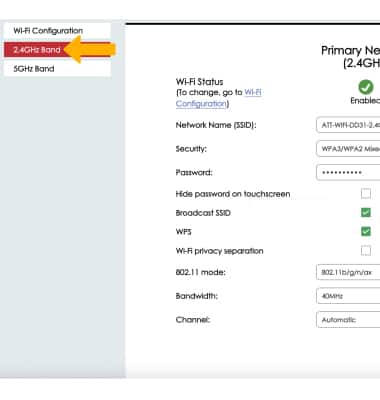The width and height of the screenshot is (380, 400).
Task: Click the Network Name (SSID) input field
Action: pyautogui.click(x=348, y=125)
